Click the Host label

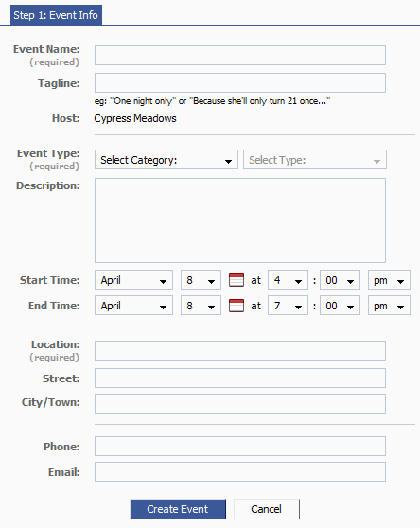(x=66, y=118)
